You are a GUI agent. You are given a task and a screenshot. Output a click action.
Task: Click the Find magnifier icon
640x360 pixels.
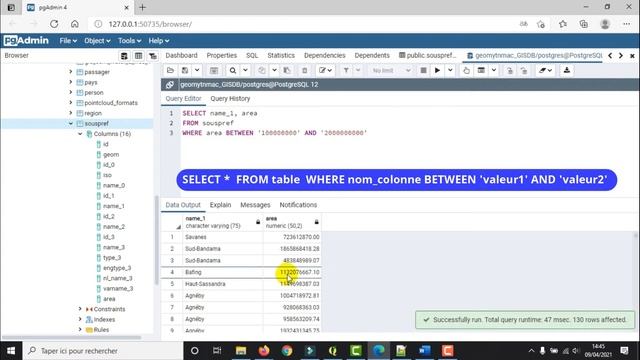tap(233, 71)
